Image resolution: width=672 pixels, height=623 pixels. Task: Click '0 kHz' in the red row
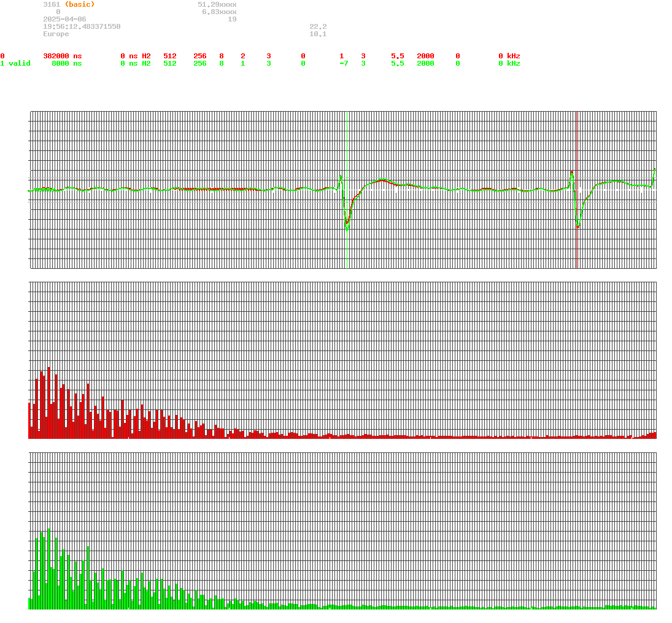509,56
